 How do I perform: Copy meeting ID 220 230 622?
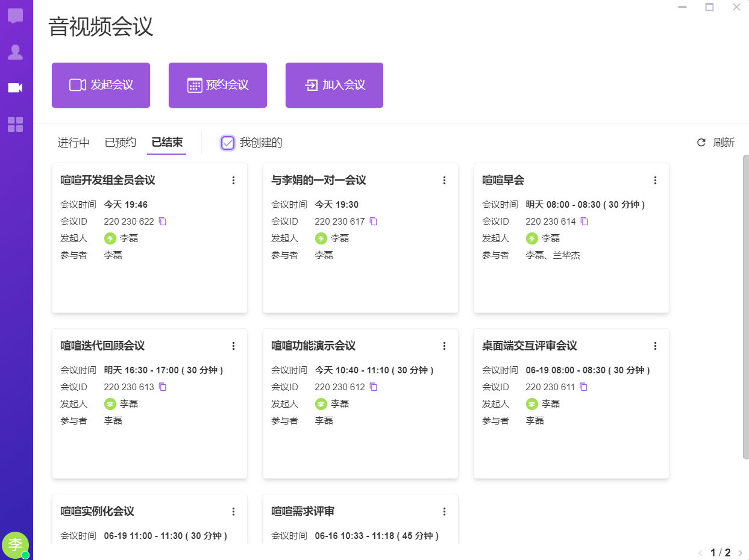click(x=163, y=222)
